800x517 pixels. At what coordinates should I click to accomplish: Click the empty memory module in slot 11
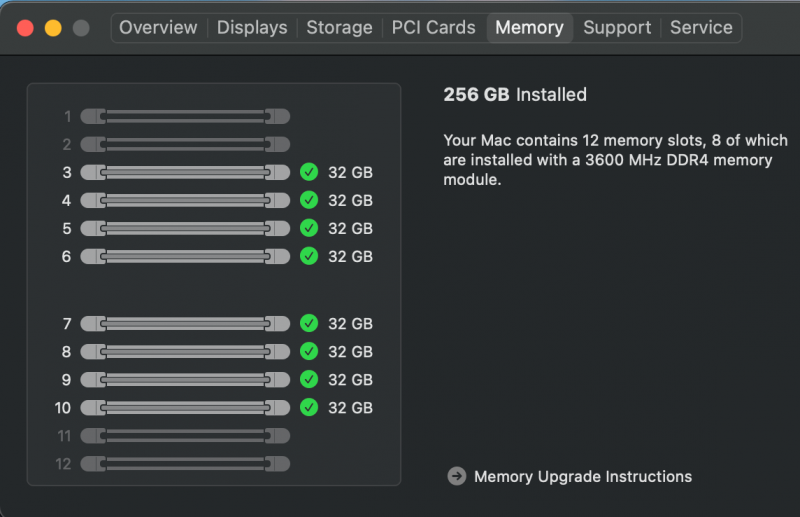(x=185, y=436)
